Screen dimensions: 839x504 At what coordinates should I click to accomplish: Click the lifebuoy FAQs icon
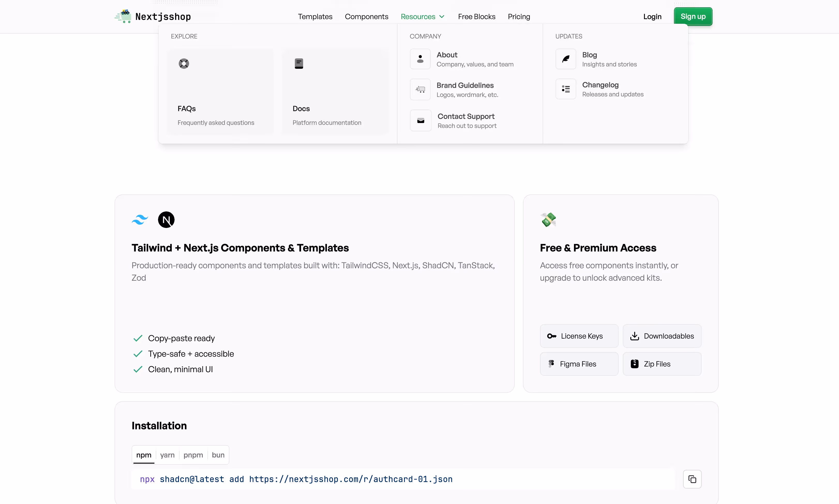[x=184, y=64]
